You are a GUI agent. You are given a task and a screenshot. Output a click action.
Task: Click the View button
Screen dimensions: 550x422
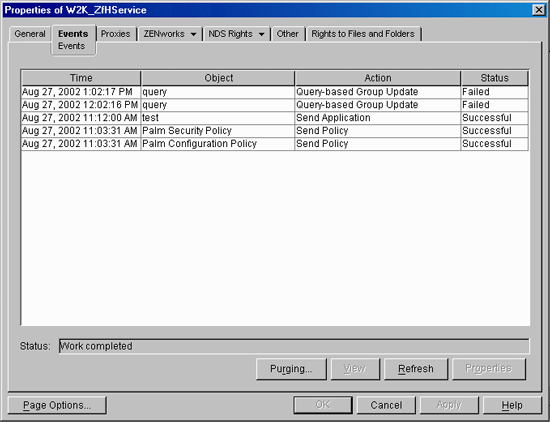tap(355, 369)
